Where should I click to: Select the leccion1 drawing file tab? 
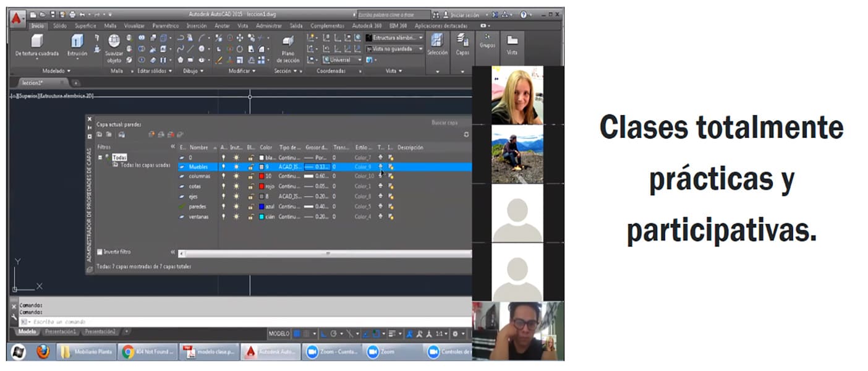click(42, 82)
